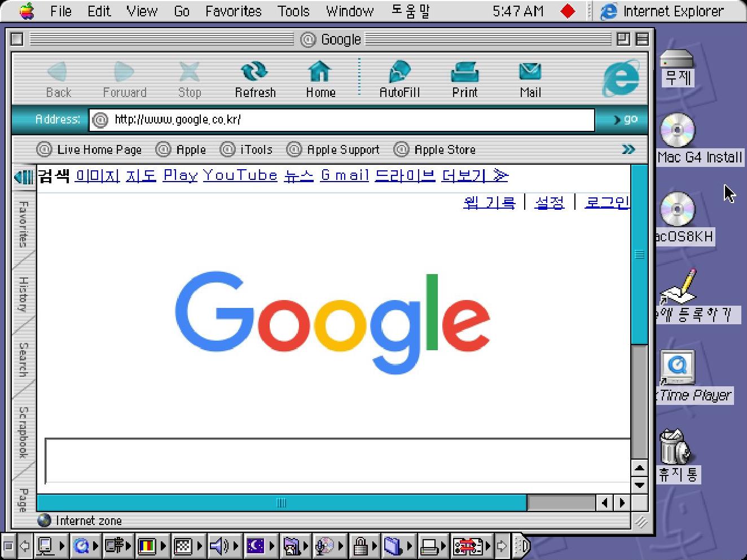This screenshot has width=747, height=560.
Task: Open the Search side tab
Action: click(x=23, y=359)
